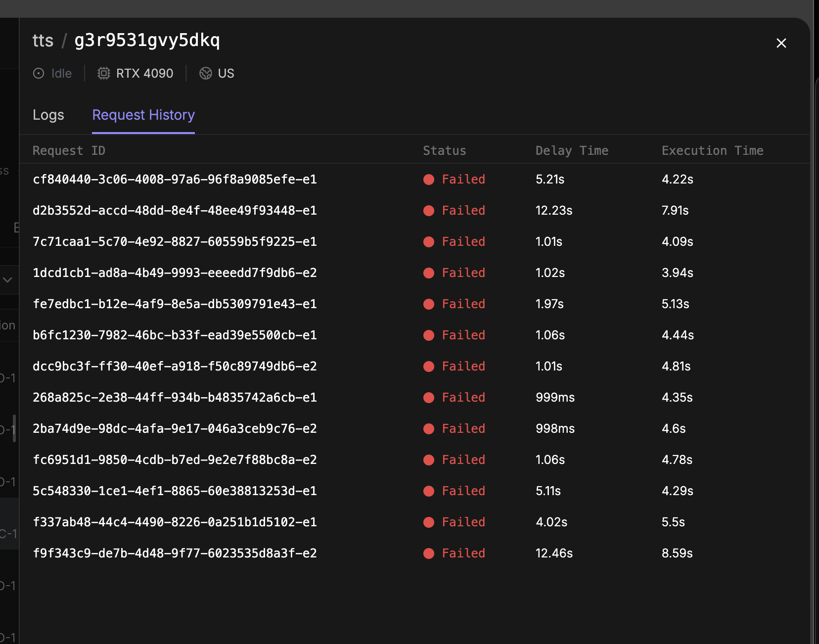Click the RTX 4090 GPU chip icon
Image resolution: width=819 pixels, height=644 pixels.
103,74
